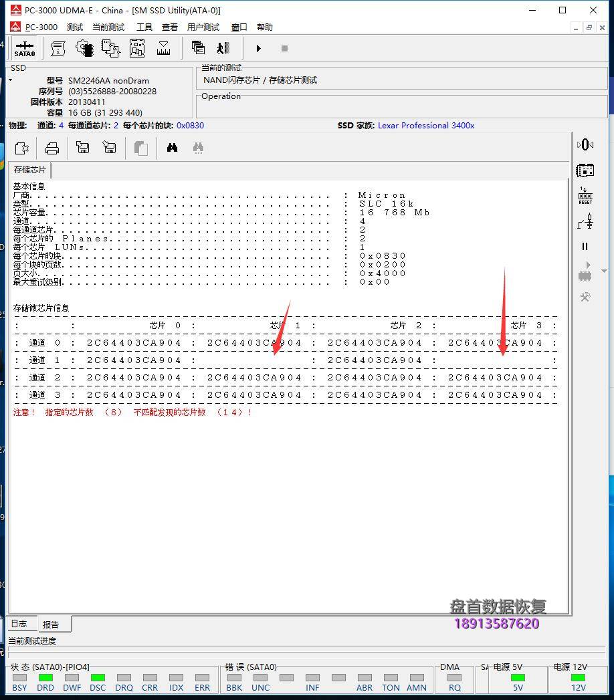Open the 窗口 menu
The image size is (614, 700).
[239, 27]
